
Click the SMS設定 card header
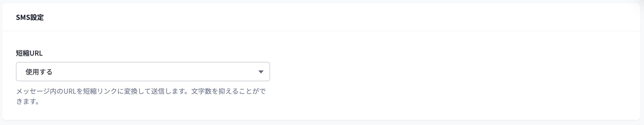point(321,17)
